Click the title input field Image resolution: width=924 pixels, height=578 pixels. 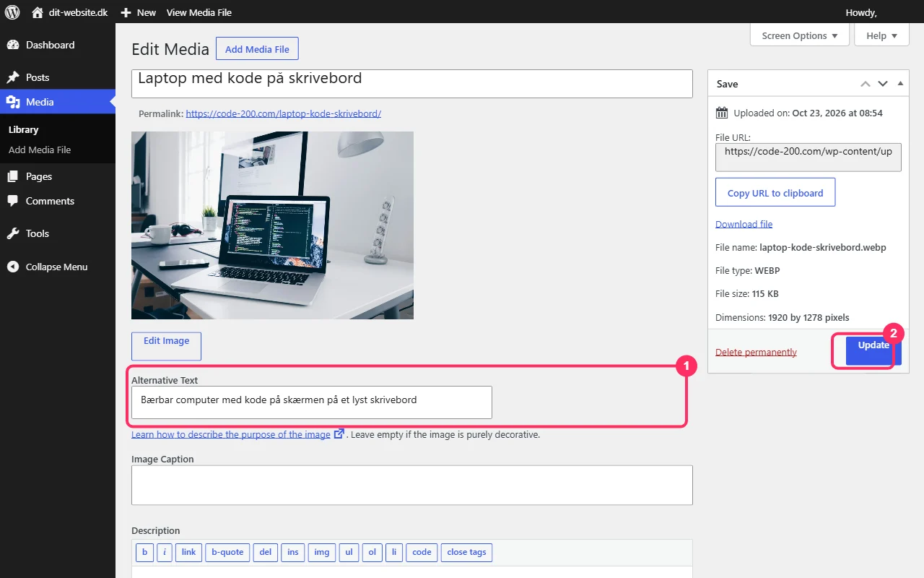point(412,84)
